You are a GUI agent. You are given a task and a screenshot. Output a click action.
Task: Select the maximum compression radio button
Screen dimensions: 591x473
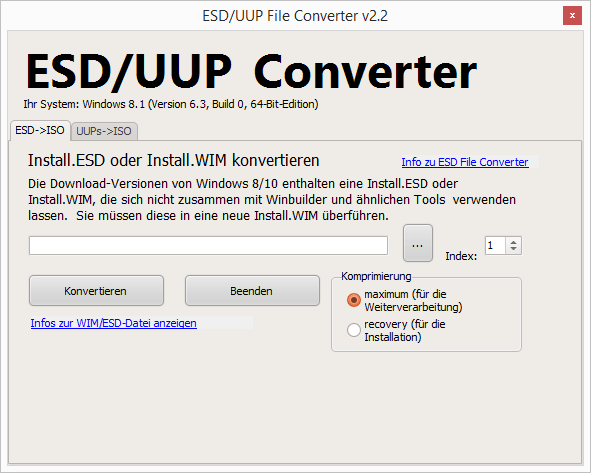tap(354, 300)
